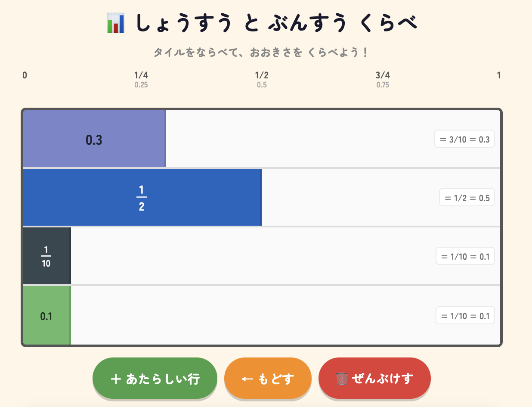Screen dimensions: 532x407
Task: Click the "= 1/2 = 0.5" result label
Action: coord(467,198)
